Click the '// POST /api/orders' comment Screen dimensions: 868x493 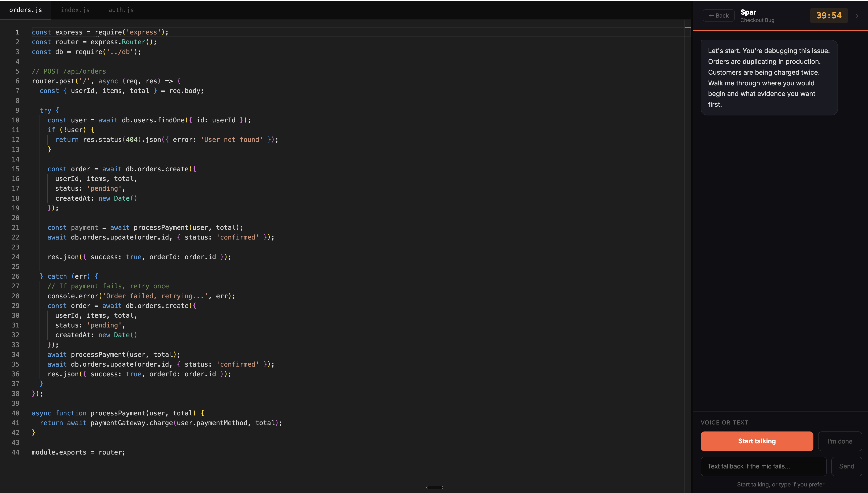point(69,71)
